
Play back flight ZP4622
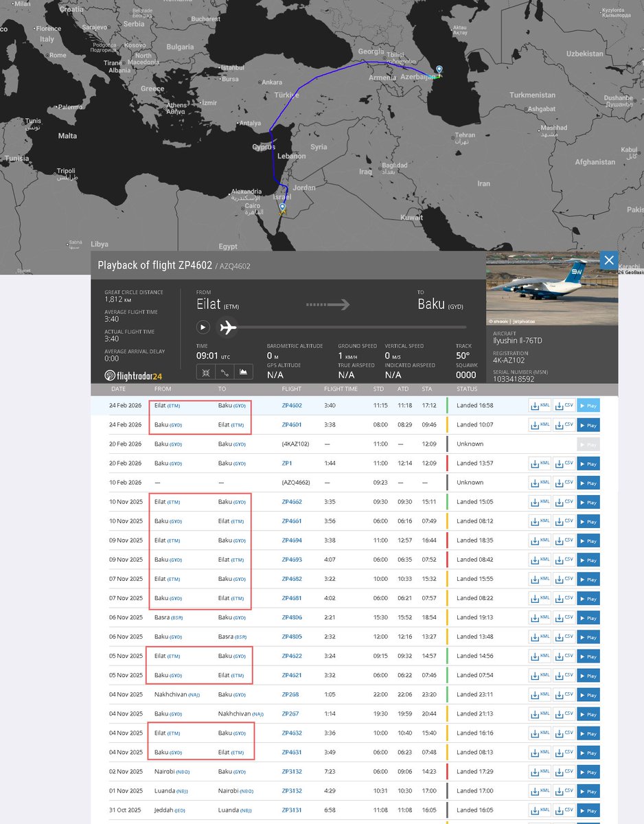click(588, 656)
